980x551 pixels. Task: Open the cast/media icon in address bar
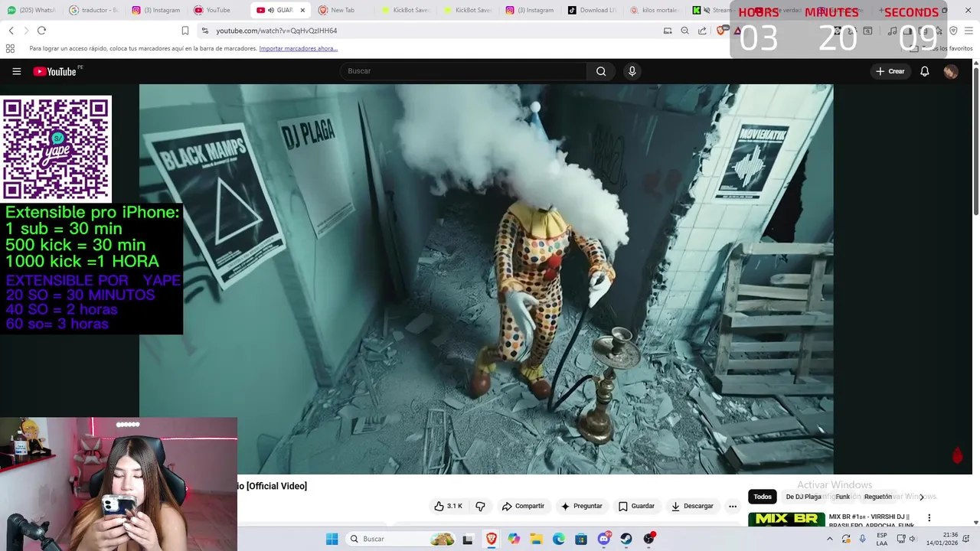(668, 31)
